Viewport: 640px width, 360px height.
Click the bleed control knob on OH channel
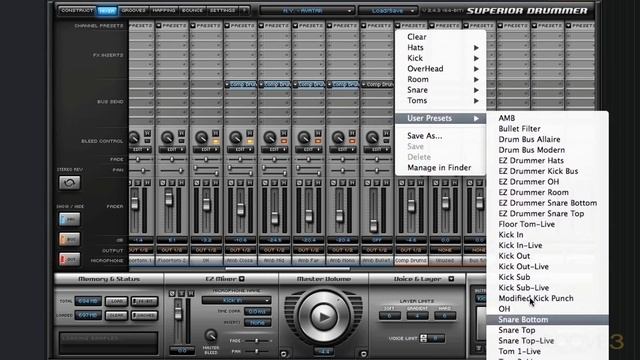point(201,138)
